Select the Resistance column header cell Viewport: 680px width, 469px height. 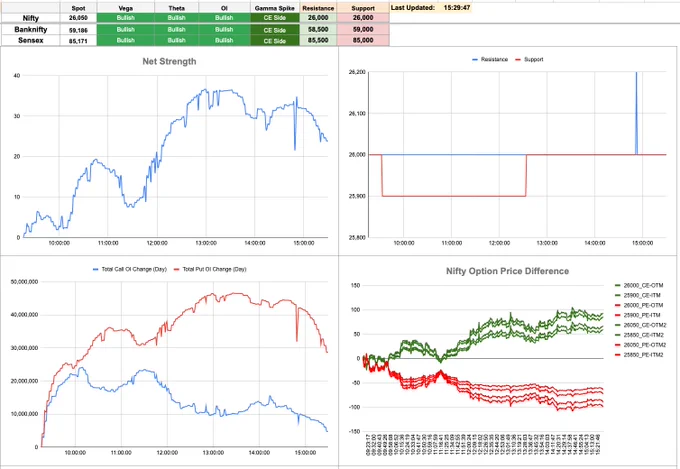[x=318, y=8]
